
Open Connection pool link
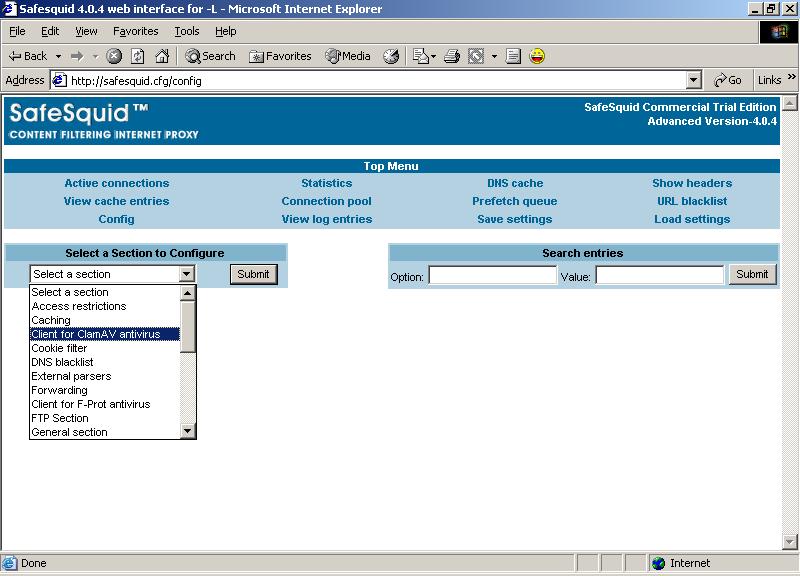327,201
